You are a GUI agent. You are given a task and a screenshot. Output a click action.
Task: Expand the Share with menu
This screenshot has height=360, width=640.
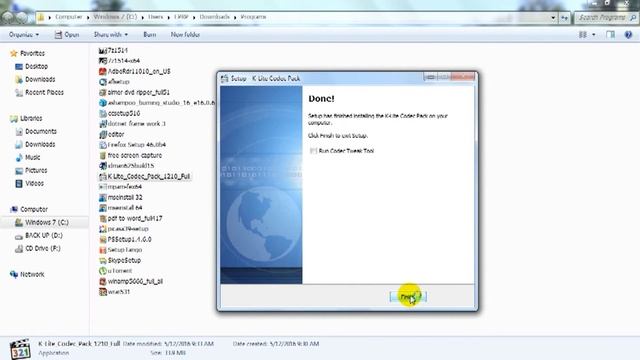click(111, 35)
